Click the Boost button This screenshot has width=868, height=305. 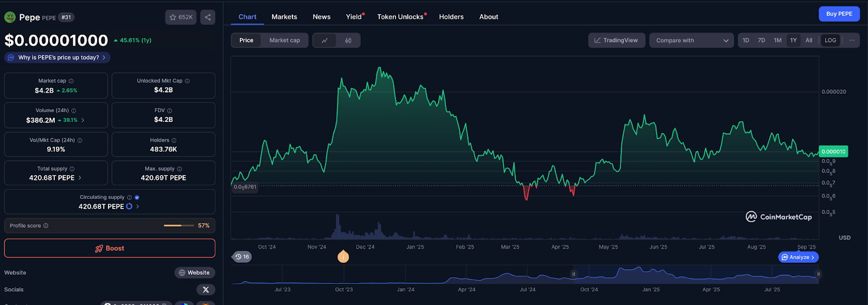point(110,248)
